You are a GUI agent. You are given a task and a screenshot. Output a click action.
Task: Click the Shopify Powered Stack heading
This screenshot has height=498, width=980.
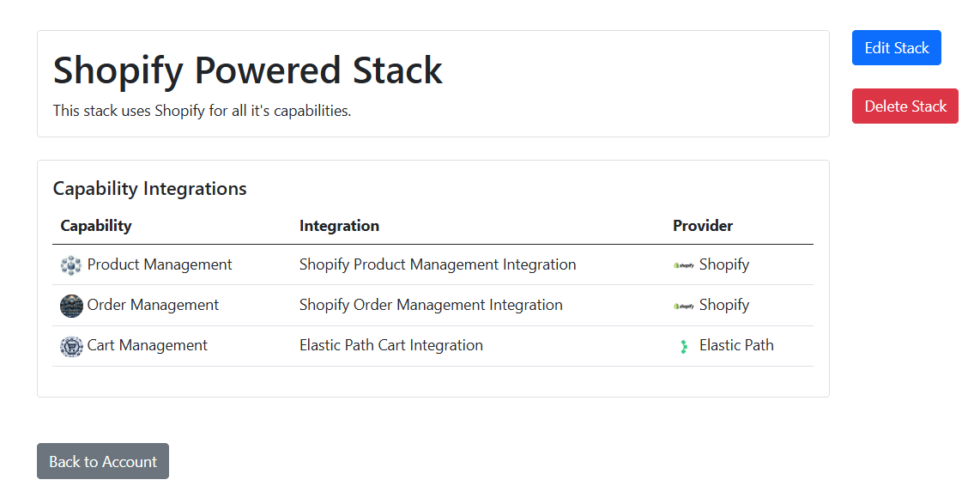[x=248, y=70]
